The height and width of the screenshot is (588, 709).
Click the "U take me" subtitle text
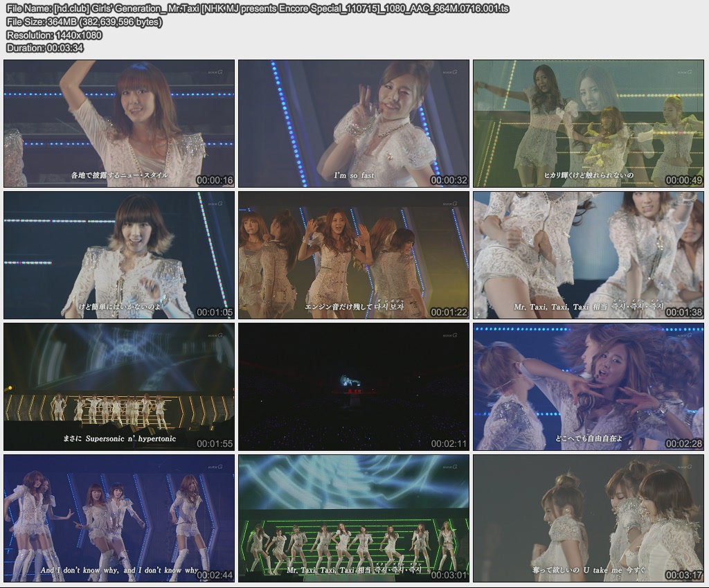pyautogui.click(x=603, y=570)
